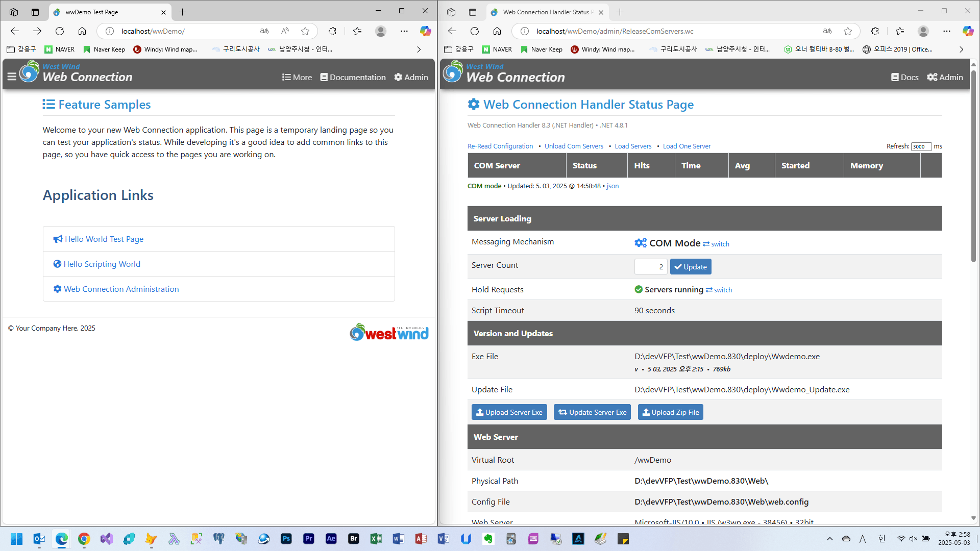This screenshot has height=551, width=980.
Task: Expand more bookmarks chevron in left browser
Action: [x=419, y=49]
